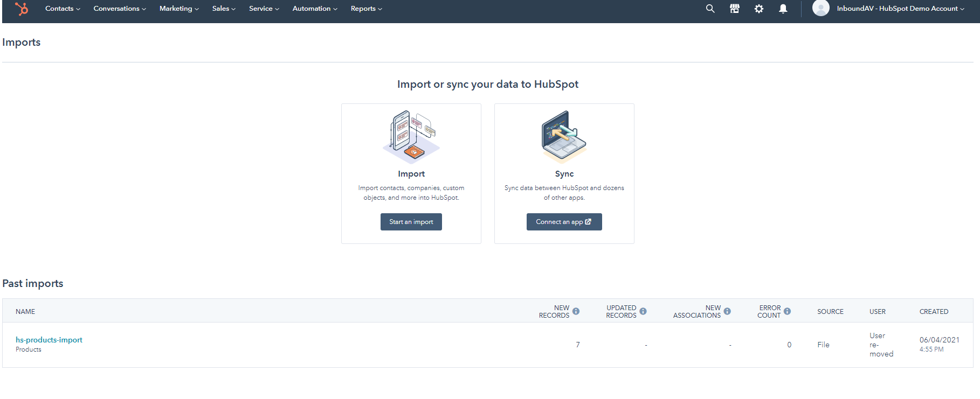Expand the Sales menu
980x399 pixels.
tap(224, 9)
